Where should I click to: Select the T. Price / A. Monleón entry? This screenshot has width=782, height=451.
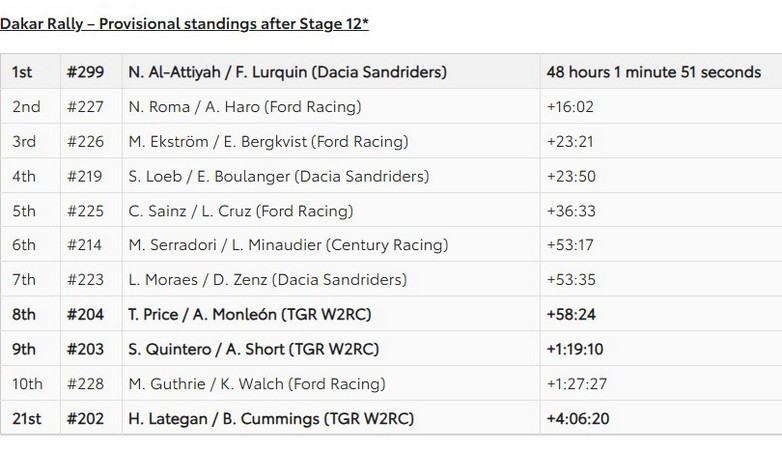click(250, 314)
